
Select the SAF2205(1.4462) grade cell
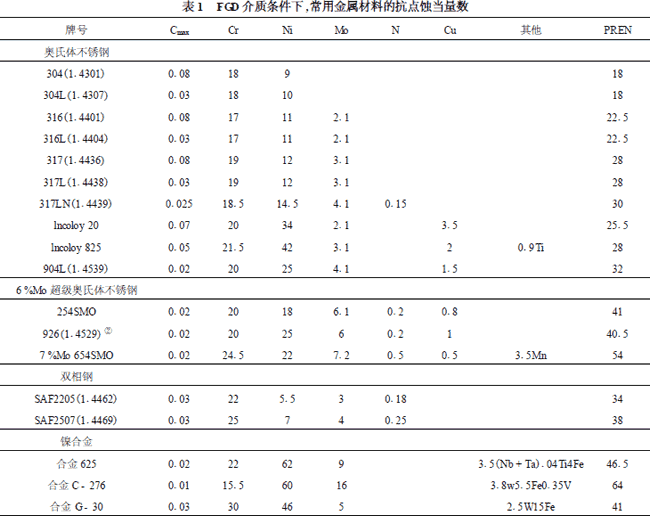click(x=75, y=400)
